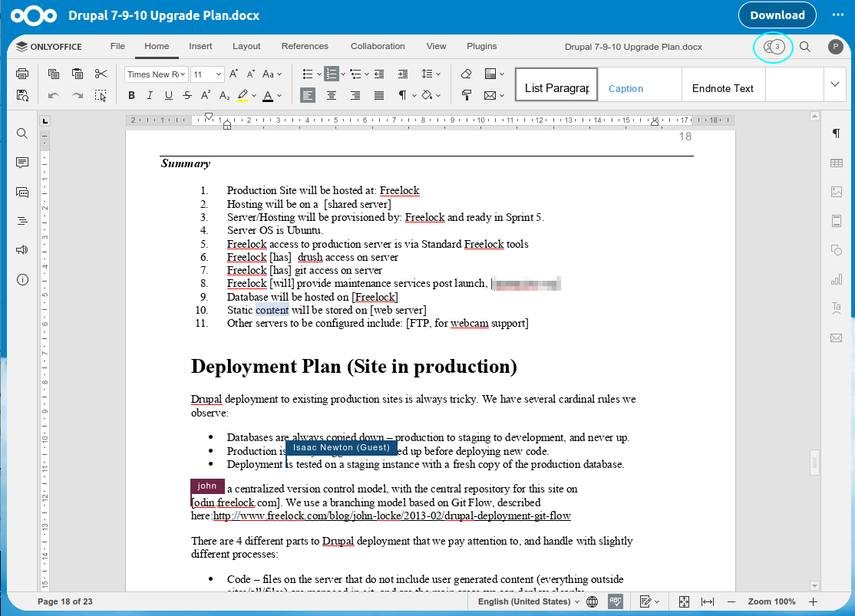The height and width of the screenshot is (616, 855).
Task: Open Feedback and Support megaphone icon
Action: click(x=22, y=250)
